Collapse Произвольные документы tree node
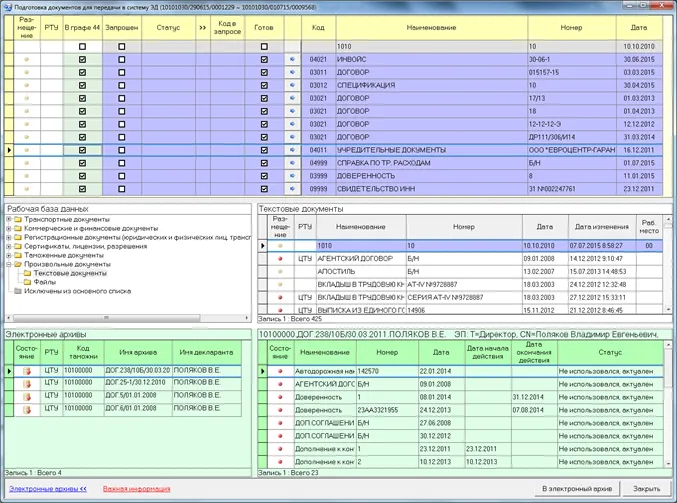Image resolution: width=677 pixels, height=503 pixels. coord(9,264)
